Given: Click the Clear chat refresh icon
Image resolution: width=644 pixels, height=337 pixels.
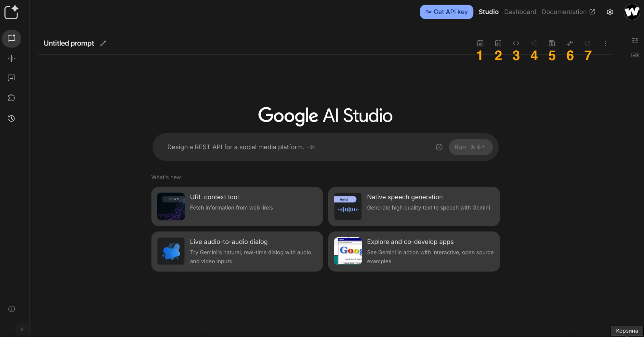Looking at the screenshot, I should 588,43.
